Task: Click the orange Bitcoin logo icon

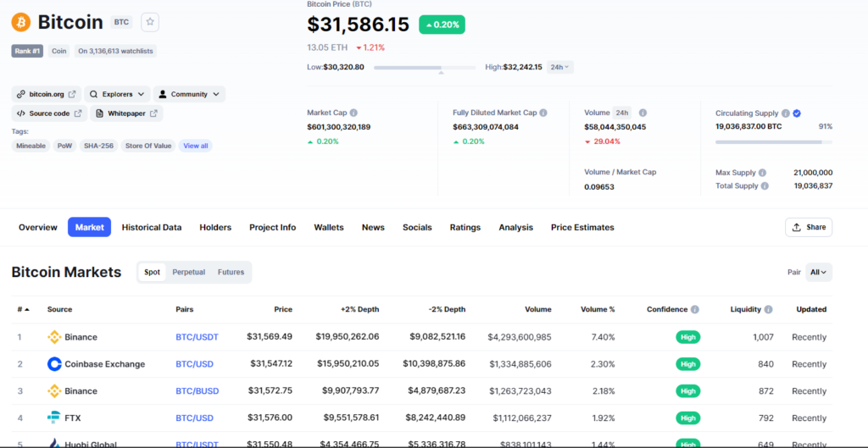Action: pos(21,22)
